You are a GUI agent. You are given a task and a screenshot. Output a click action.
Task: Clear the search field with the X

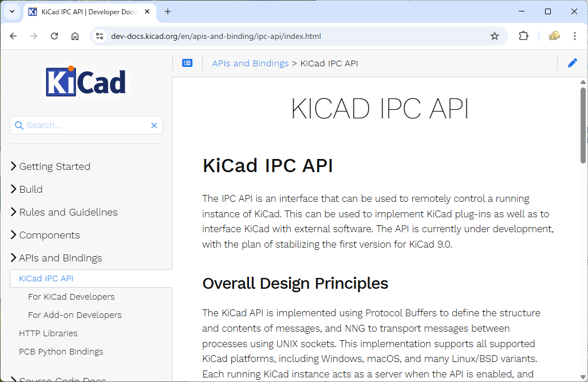(x=154, y=125)
